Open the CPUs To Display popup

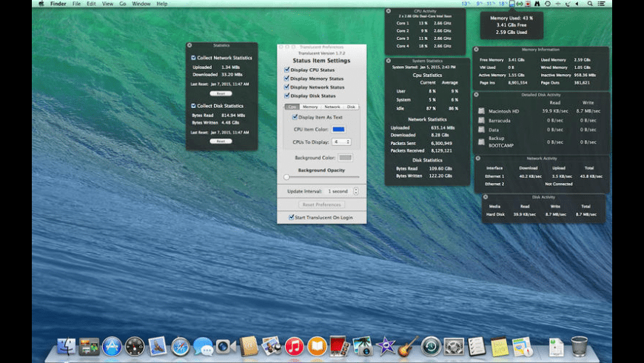click(x=341, y=141)
